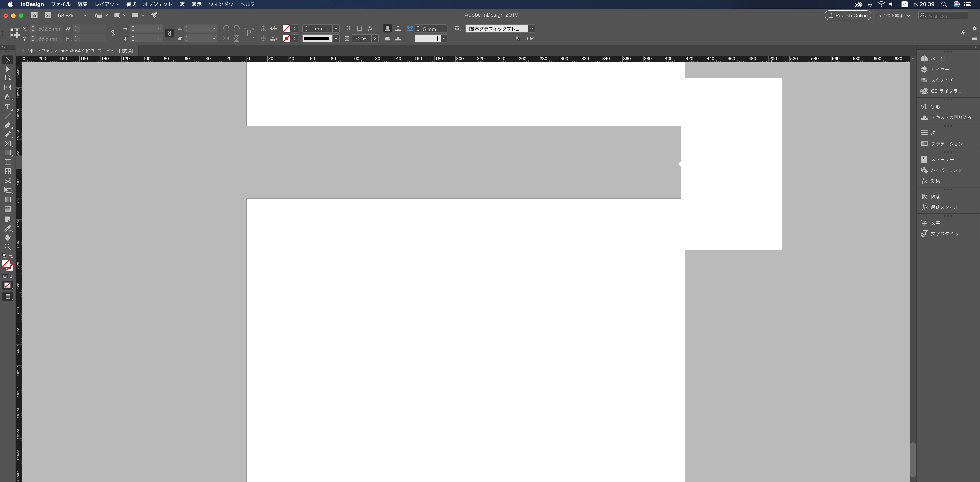Image resolution: width=980 pixels, height=482 pixels.
Task: Open the ページ panel
Action: (937, 59)
